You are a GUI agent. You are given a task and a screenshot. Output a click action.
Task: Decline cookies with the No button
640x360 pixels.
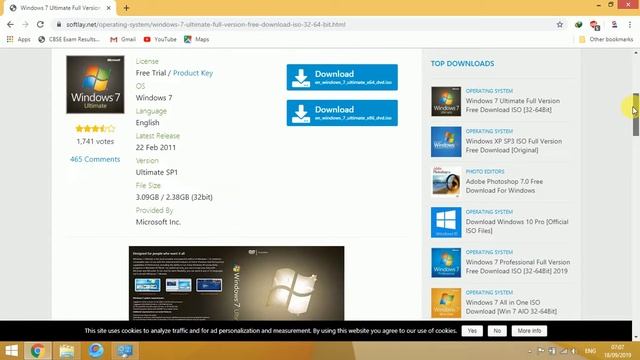pos(497,331)
